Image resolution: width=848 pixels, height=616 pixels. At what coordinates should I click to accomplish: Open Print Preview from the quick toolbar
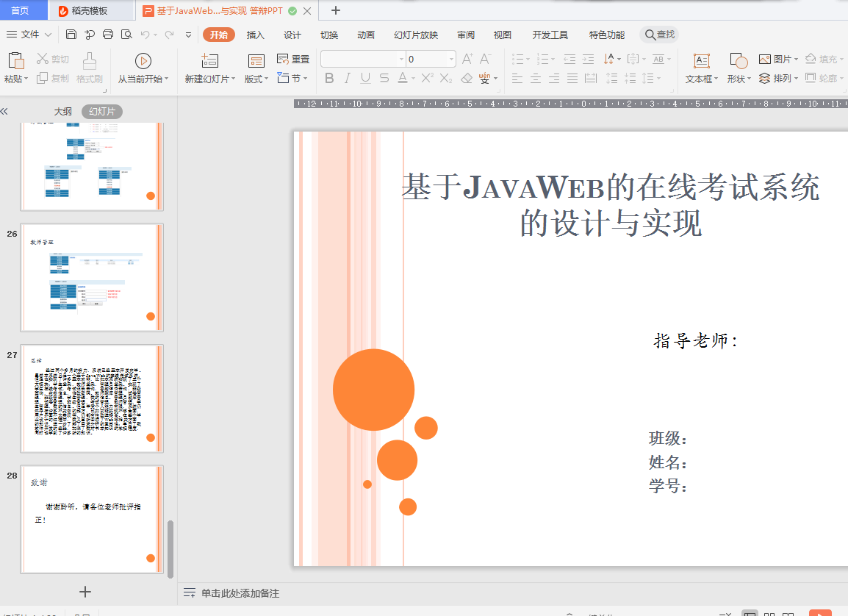(x=126, y=35)
